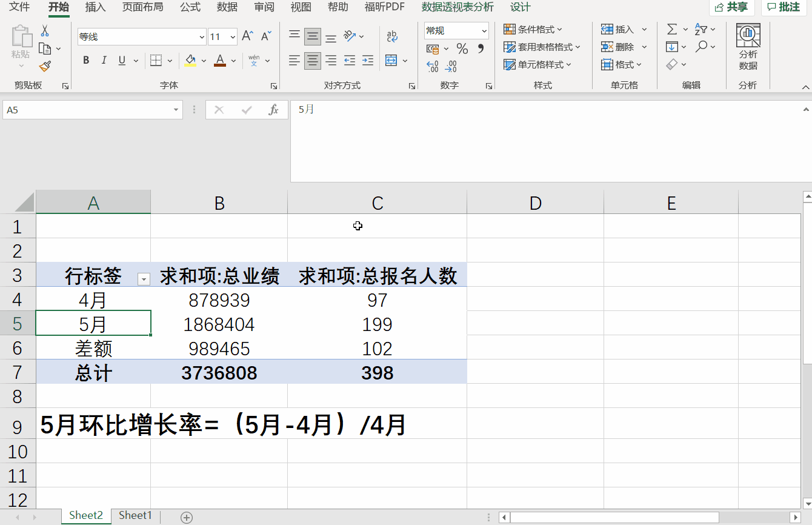Click the Copy icon in clipboard group
The width and height of the screenshot is (812, 525).
[44, 48]
